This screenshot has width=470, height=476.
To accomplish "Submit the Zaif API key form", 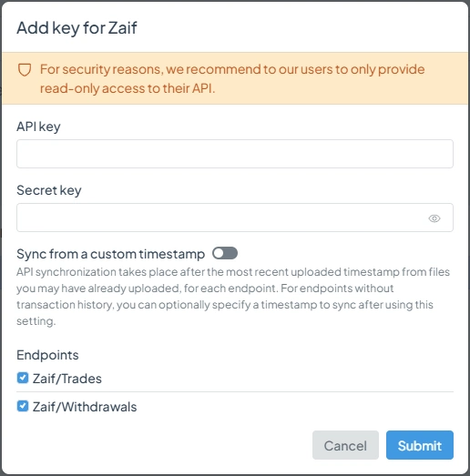I will [420, 445].
